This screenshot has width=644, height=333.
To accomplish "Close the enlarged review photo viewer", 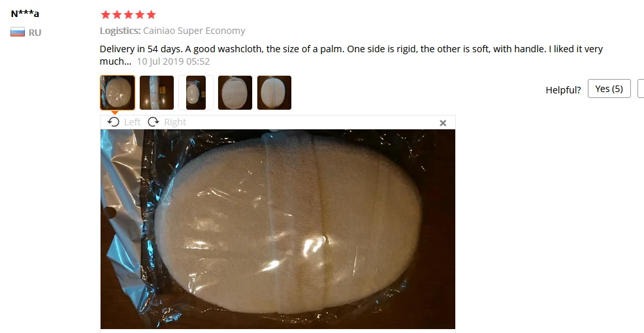I will 443,123.
